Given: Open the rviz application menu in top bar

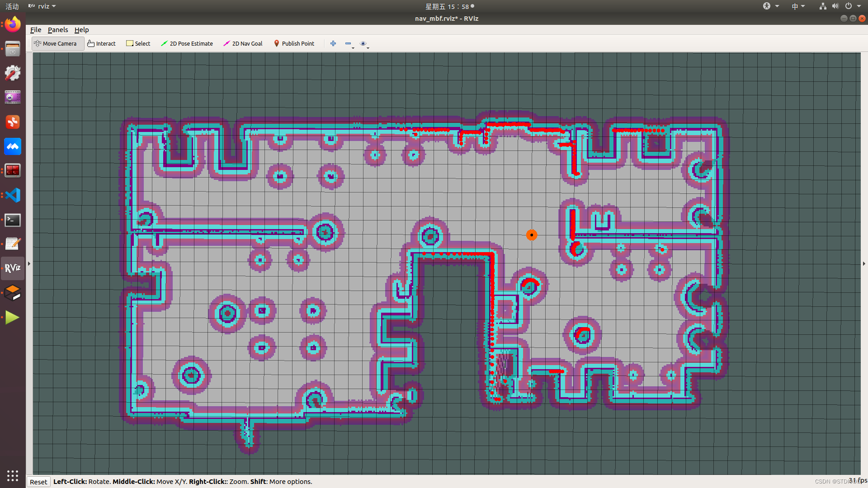Looking at the screenshot, I should (x=42, y=6).
